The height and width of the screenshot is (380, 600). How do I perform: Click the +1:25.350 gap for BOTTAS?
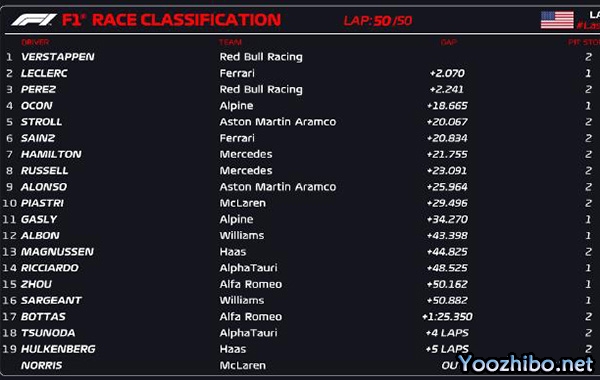[447, 317]
